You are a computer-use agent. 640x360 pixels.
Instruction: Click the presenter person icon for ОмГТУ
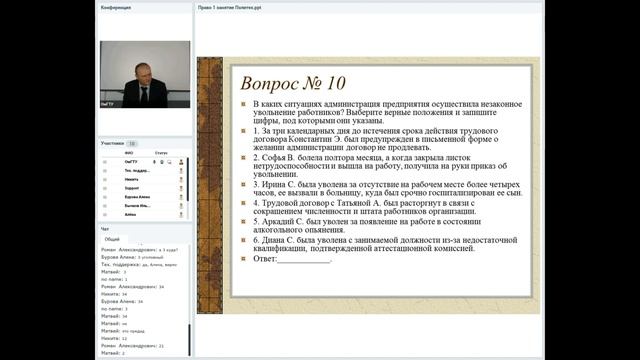coord(181,162)
